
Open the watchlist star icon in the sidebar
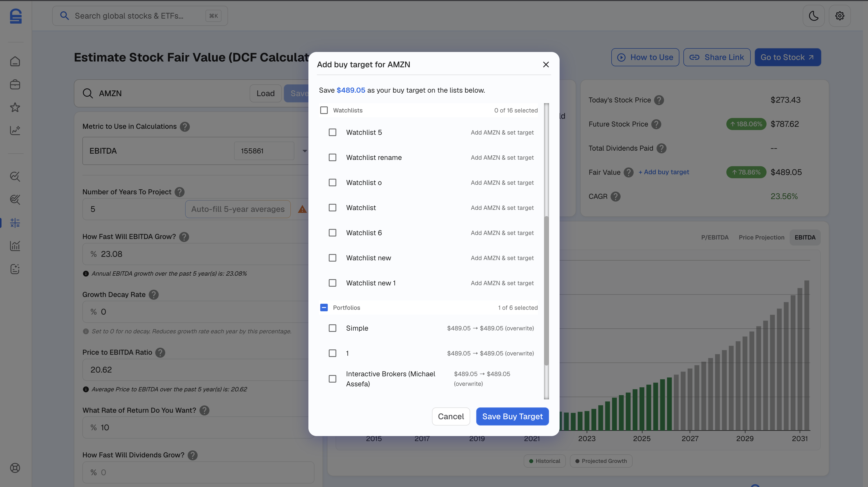(x=15, y=107)
